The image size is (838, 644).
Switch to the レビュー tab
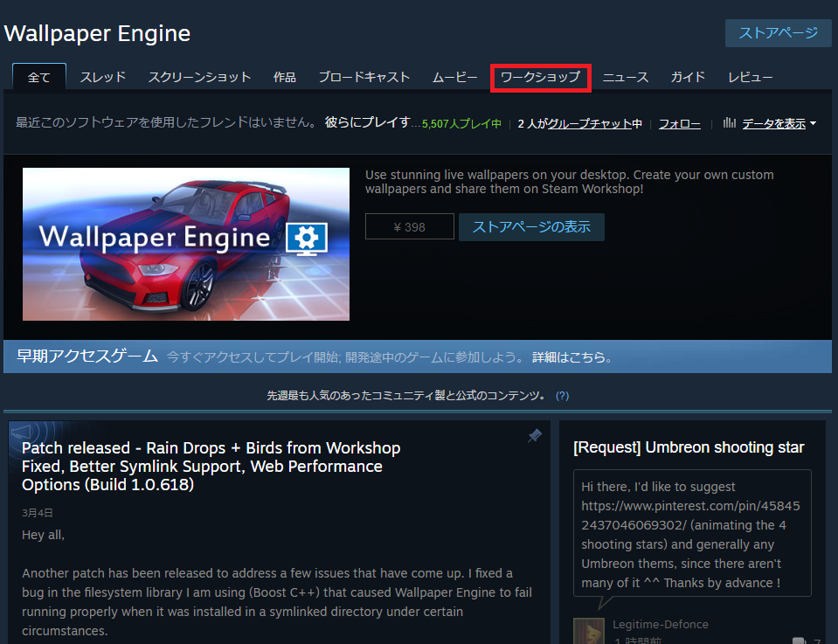click(751, 77)
